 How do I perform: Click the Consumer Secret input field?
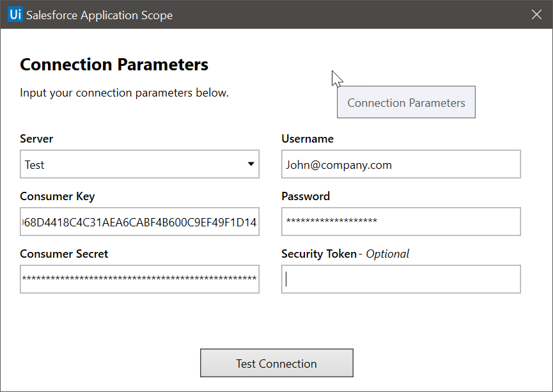pyautogui.click(x=139, y=279)
